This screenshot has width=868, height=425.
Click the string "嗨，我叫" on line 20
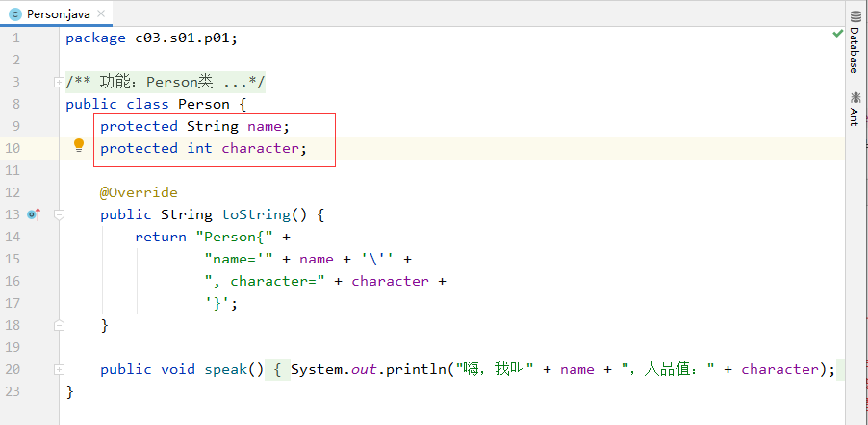495,369
